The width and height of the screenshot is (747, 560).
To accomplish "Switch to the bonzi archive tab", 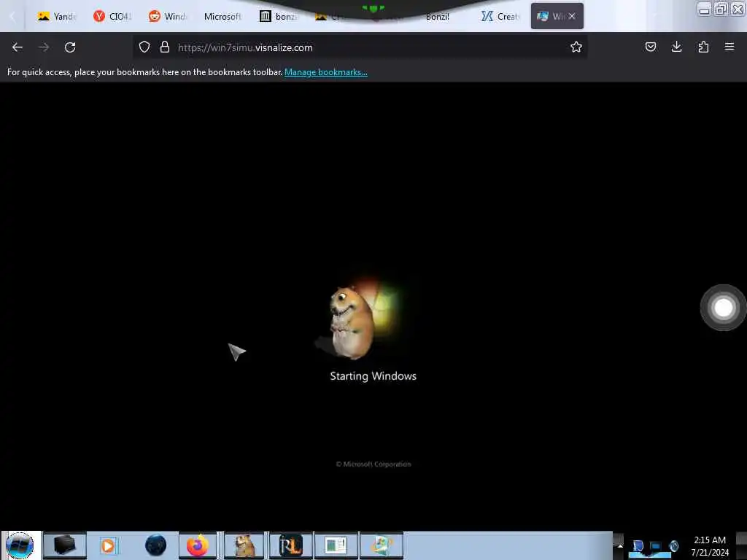I will tap(278, 17).
